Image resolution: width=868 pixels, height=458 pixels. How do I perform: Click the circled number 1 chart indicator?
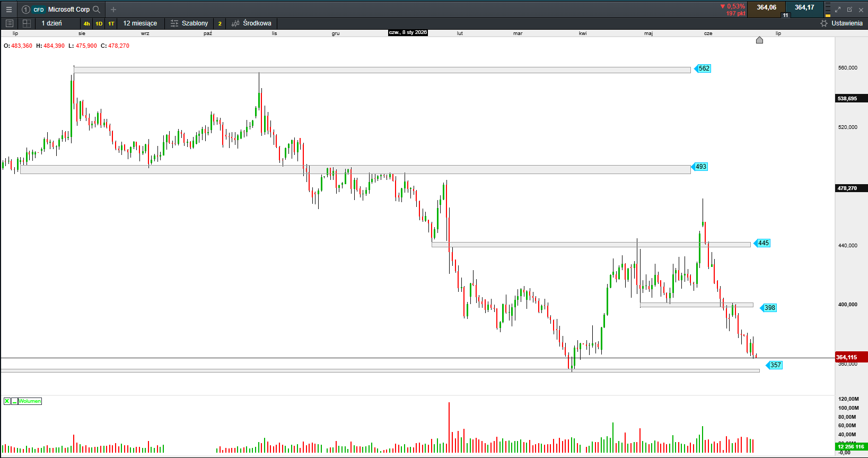coord(25,10)
